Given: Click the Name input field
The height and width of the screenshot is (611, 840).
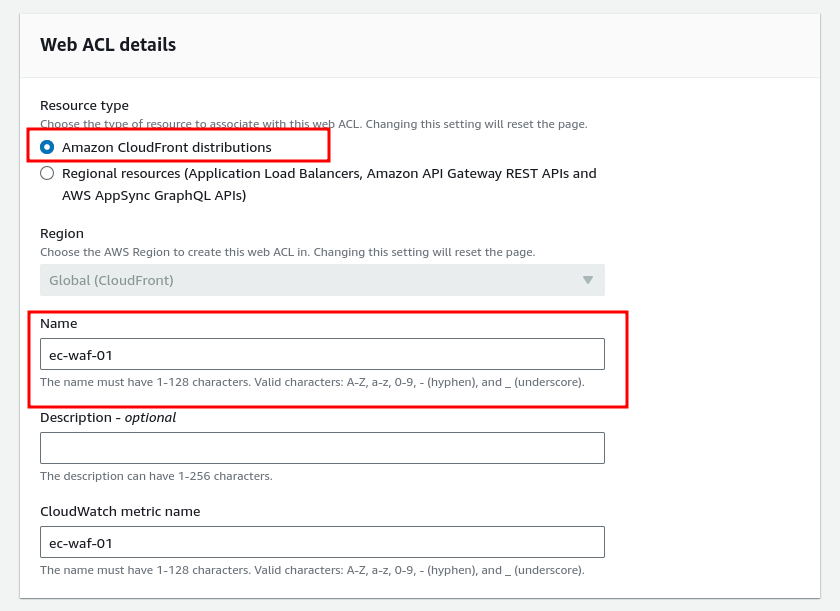Looking at the screenshot, I should pyautogui.click(x=322, y=354).
